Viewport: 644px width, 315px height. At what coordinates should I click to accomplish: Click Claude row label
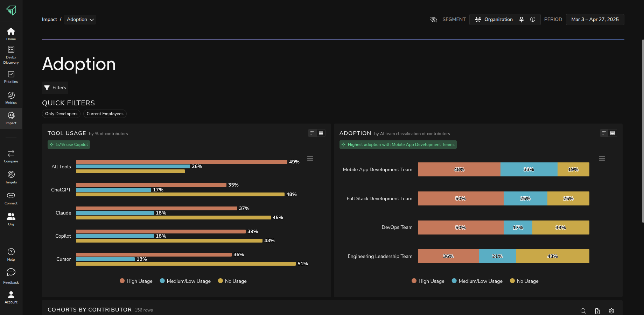(x=63, y=213)
